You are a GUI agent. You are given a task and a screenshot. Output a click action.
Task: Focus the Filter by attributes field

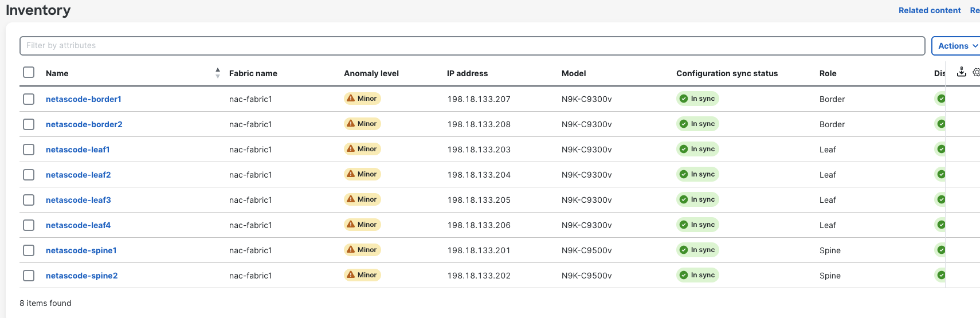(472, 46)
